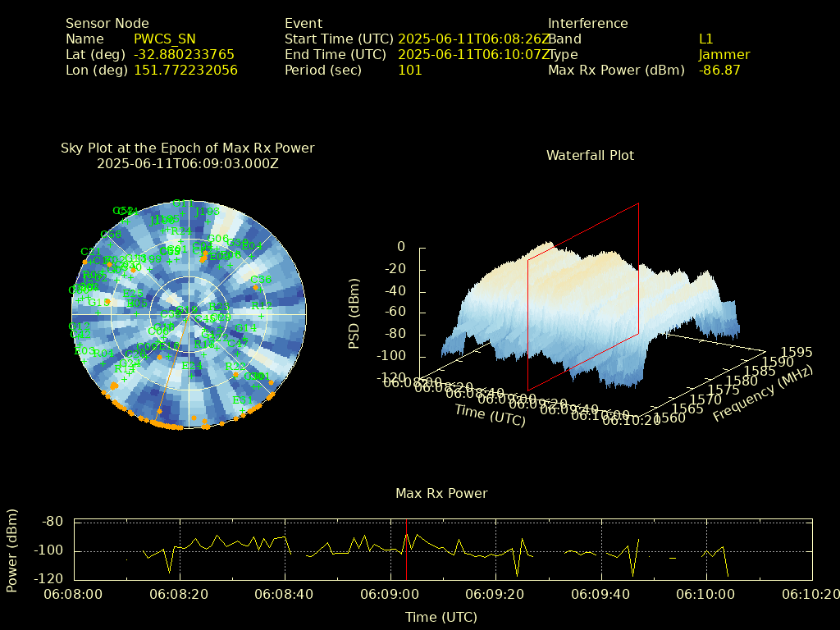The width and height of the screenshot is (840, 630).
Task: Click the interference Band value L1
Action: [x=705, y=39]
